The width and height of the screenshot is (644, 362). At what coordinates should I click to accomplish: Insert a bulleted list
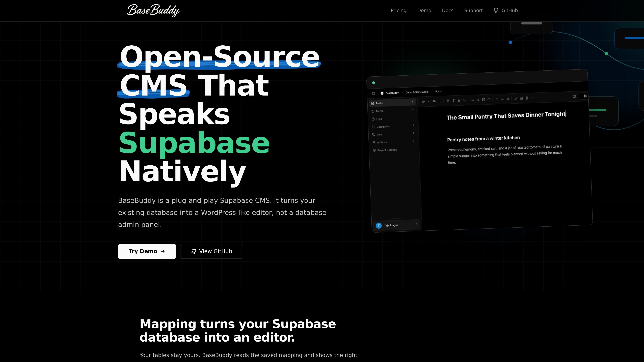(472, 100)
